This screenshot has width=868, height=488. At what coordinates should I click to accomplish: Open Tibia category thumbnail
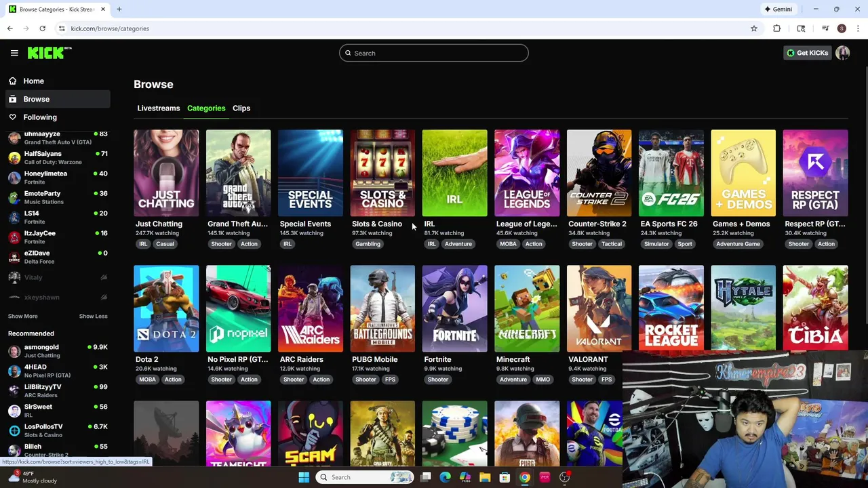[x=815, y=308]
